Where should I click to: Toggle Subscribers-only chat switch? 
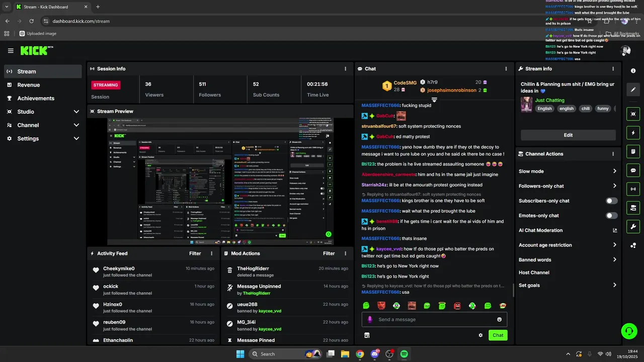pos(611,201)
